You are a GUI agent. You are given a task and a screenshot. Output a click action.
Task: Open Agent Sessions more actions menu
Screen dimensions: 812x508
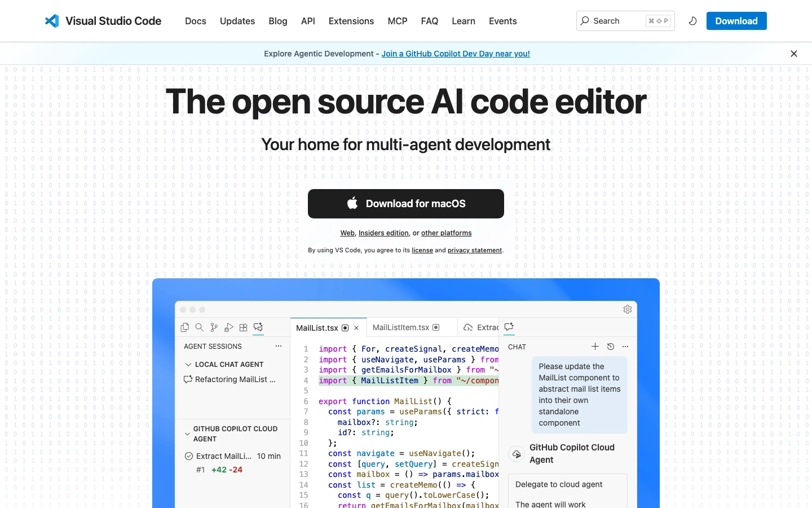point(278,346)
